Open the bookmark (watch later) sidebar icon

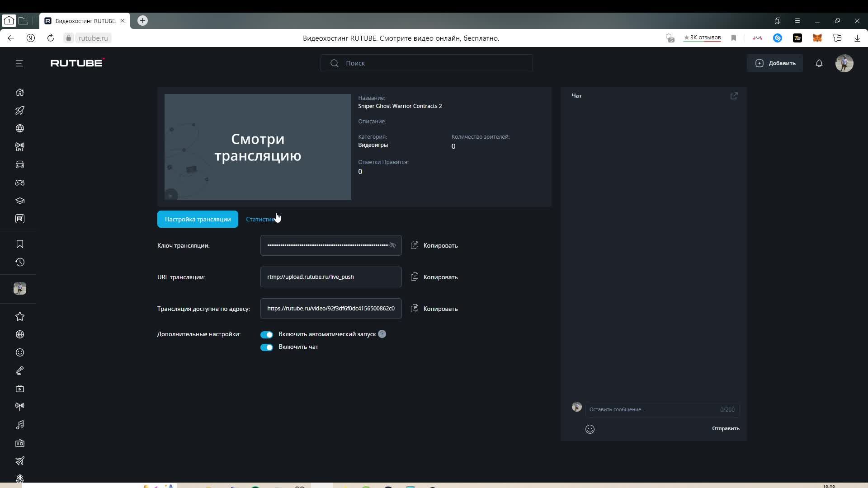pos(19,244)
